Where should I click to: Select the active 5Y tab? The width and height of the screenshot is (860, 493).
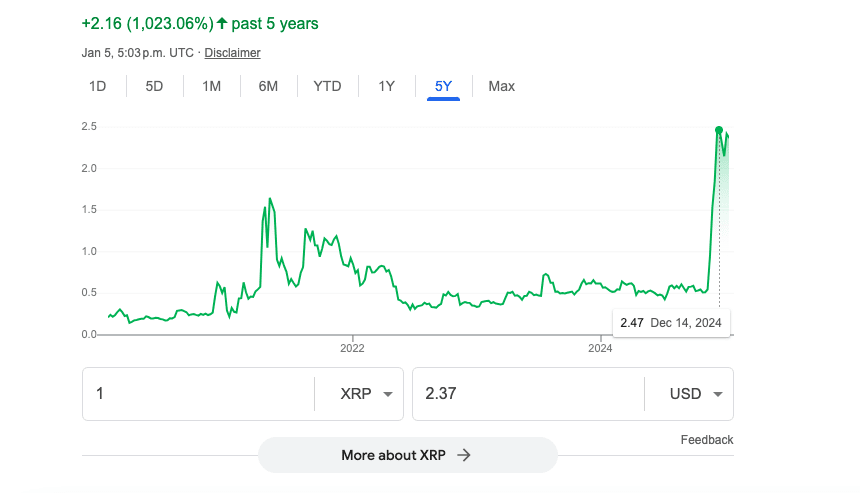point(443,86)
